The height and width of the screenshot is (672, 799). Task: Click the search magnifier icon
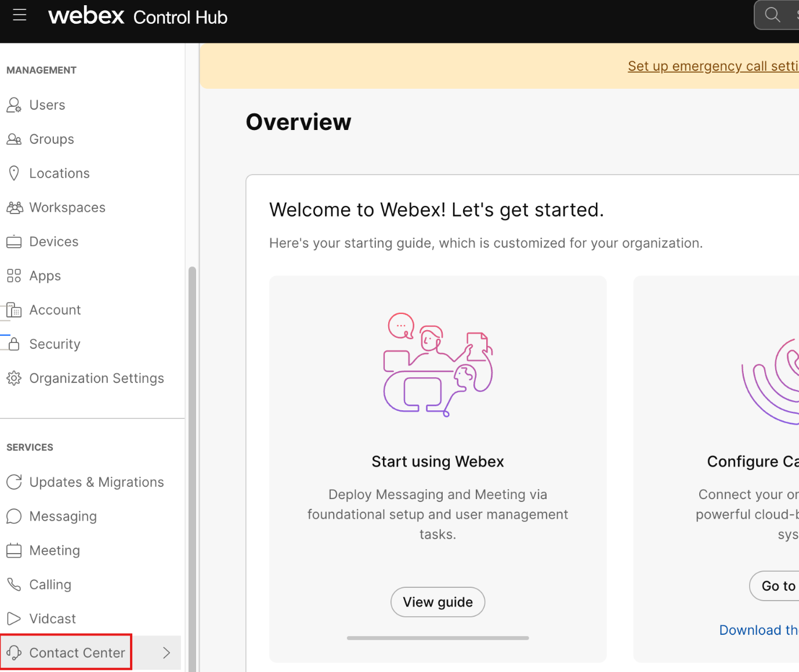[772, 15]
